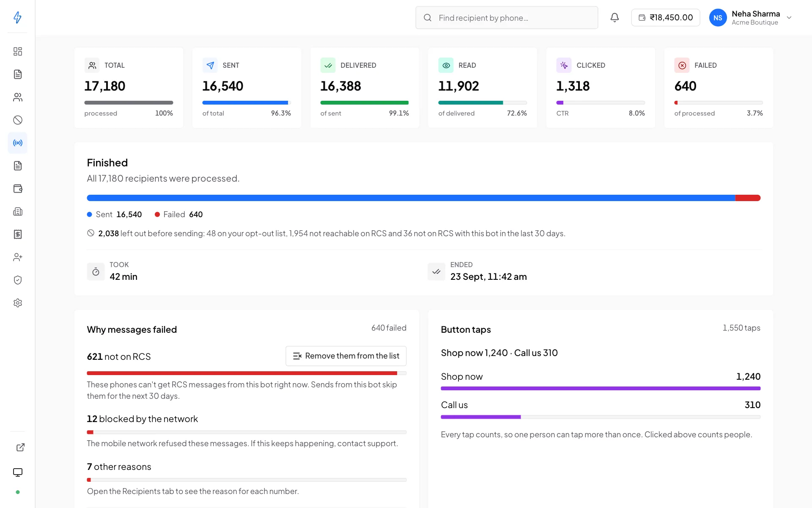This screenshot has width=812, height=508.
Task: Click the '23 Sept, 11:42 am' ended time
Action: pyautogui.click(x=488, y=276)
